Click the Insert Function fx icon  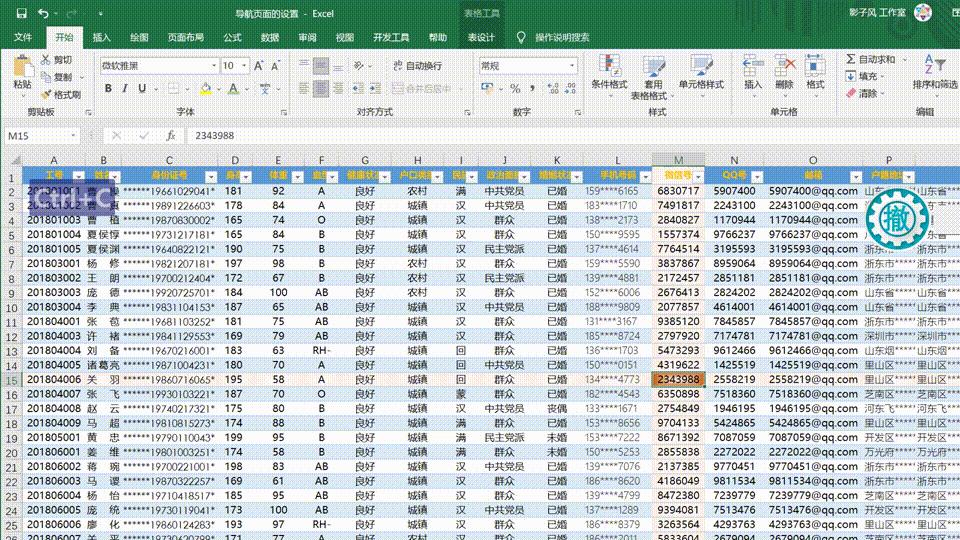tap(170, 135)
